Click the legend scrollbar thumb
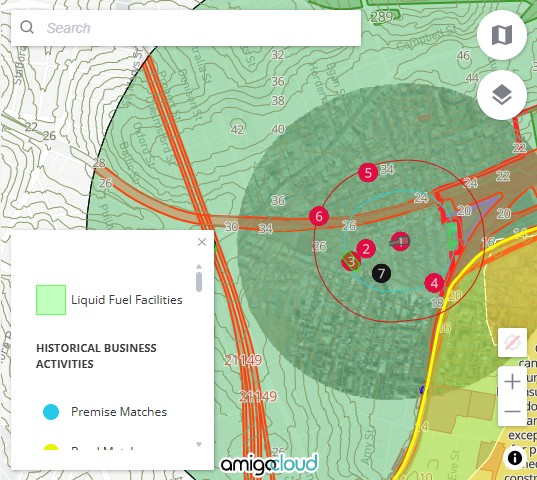Viewport: 537px width, 480px height. click(x=199, y=282)
